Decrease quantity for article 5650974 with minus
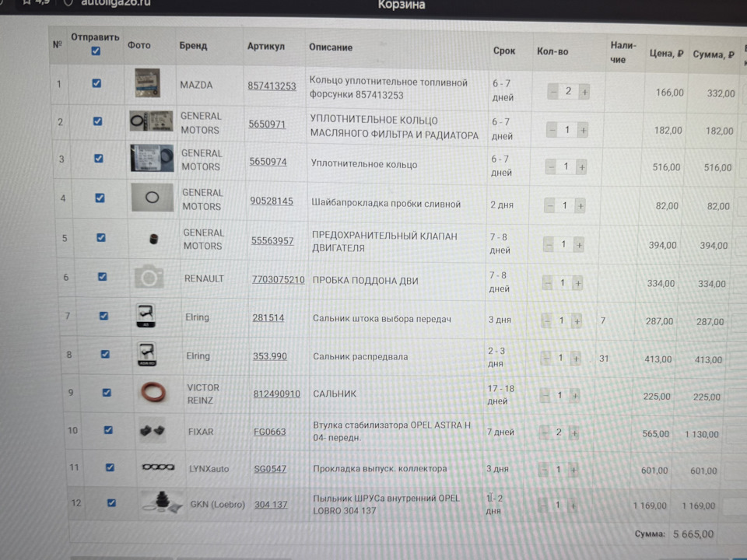 (x=551, y=166)
